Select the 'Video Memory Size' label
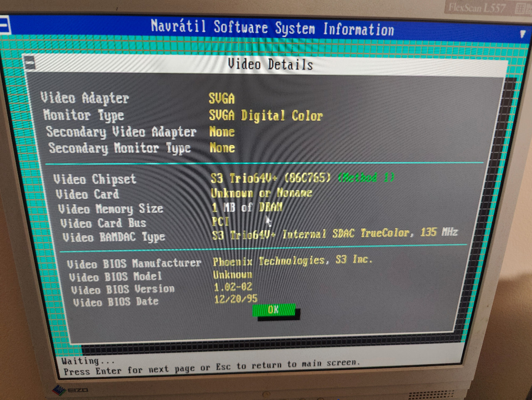Image resolution: width=532 pixels, height=400 pixels. tap(111, 209)
